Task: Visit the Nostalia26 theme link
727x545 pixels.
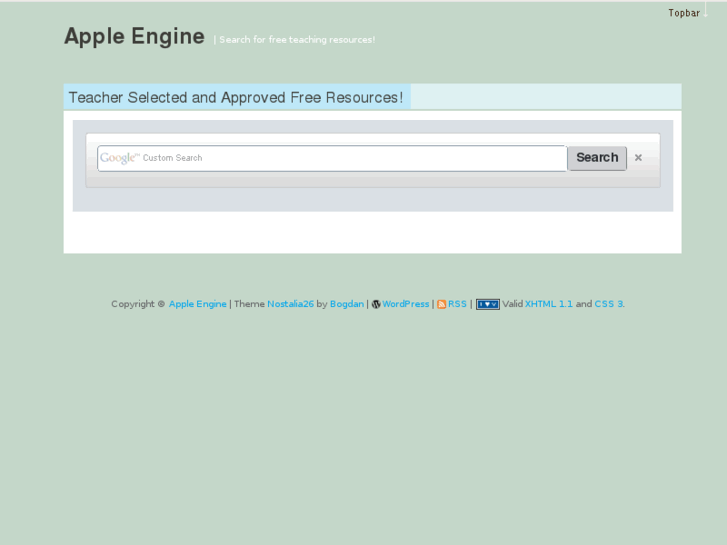Action: pyautogui.click(x=290, y=304)
